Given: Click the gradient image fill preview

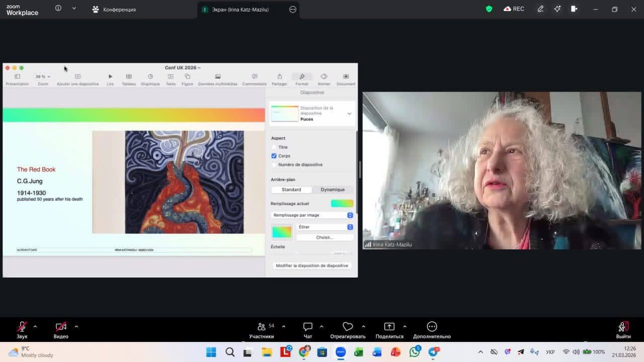Looking at the screenshot, I should [x=282, y=232].
